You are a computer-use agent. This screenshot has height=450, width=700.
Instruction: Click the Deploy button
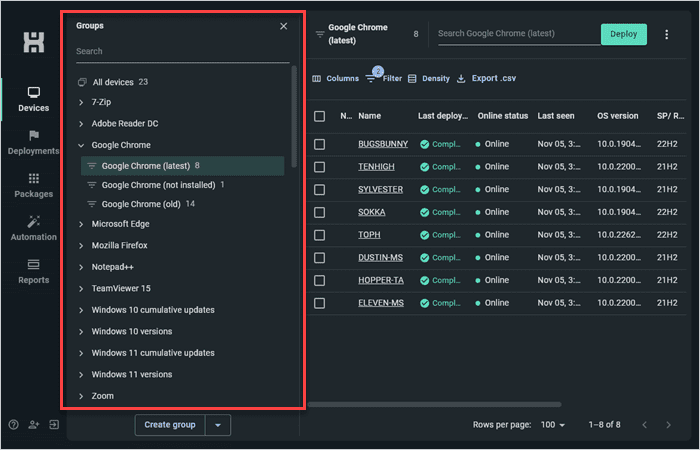click(624, 34)
